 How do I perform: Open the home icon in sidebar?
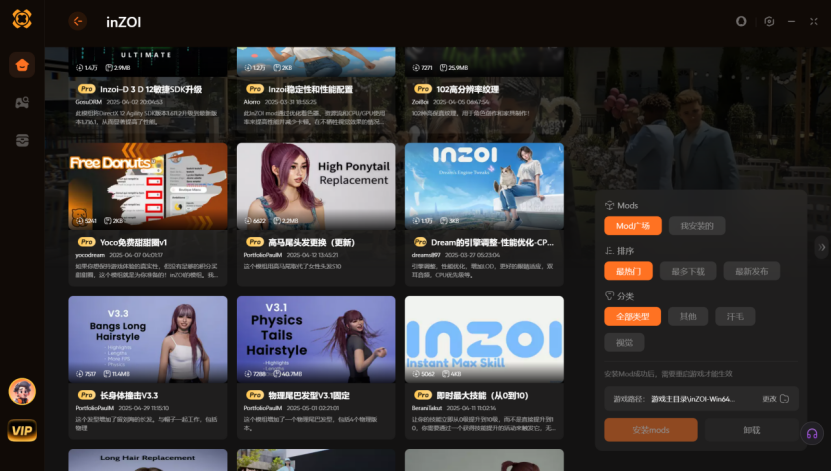[22, 65]
